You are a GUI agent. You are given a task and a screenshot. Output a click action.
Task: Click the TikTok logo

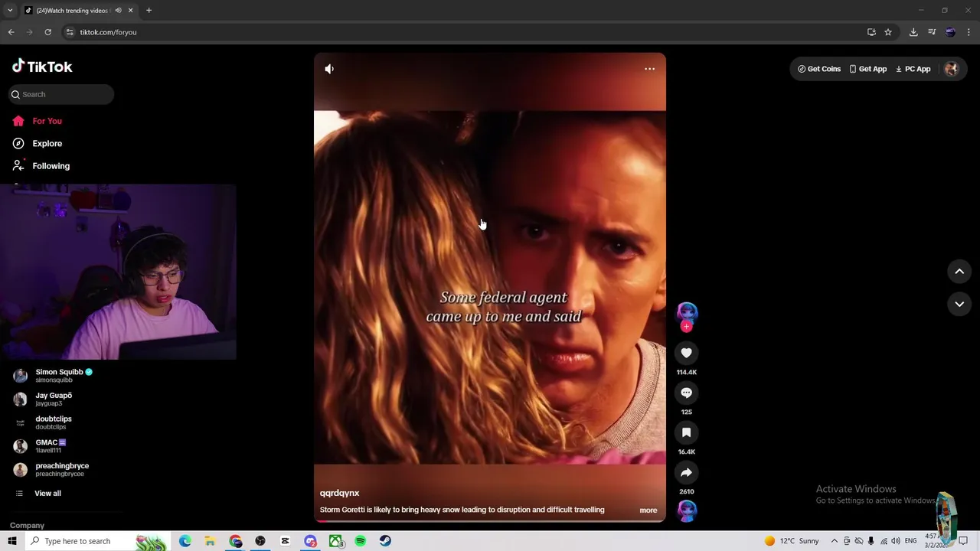(x=42, y=67)
